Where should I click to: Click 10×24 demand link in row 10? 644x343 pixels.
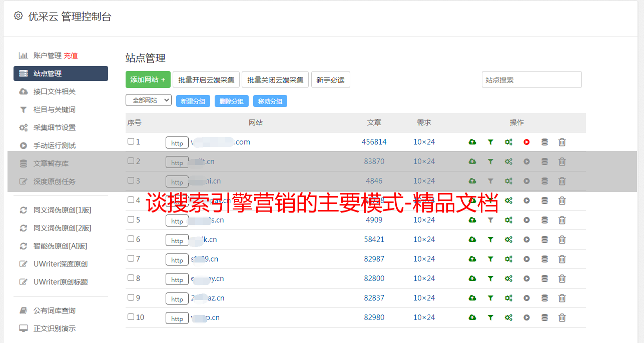coord(424,317)
